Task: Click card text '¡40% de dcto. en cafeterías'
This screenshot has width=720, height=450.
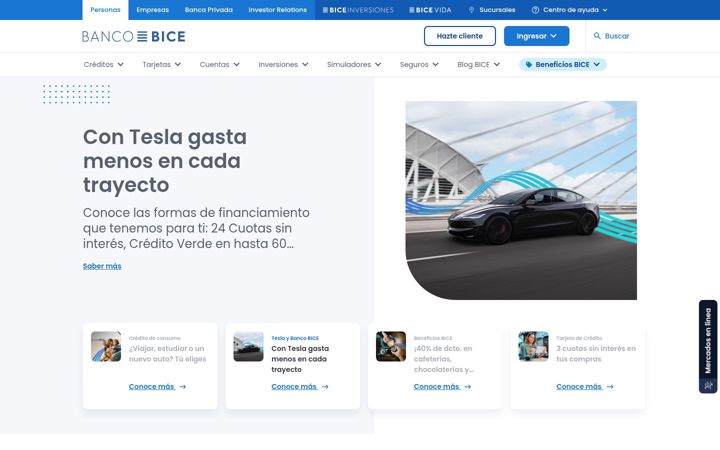Action: coord(444,359)
